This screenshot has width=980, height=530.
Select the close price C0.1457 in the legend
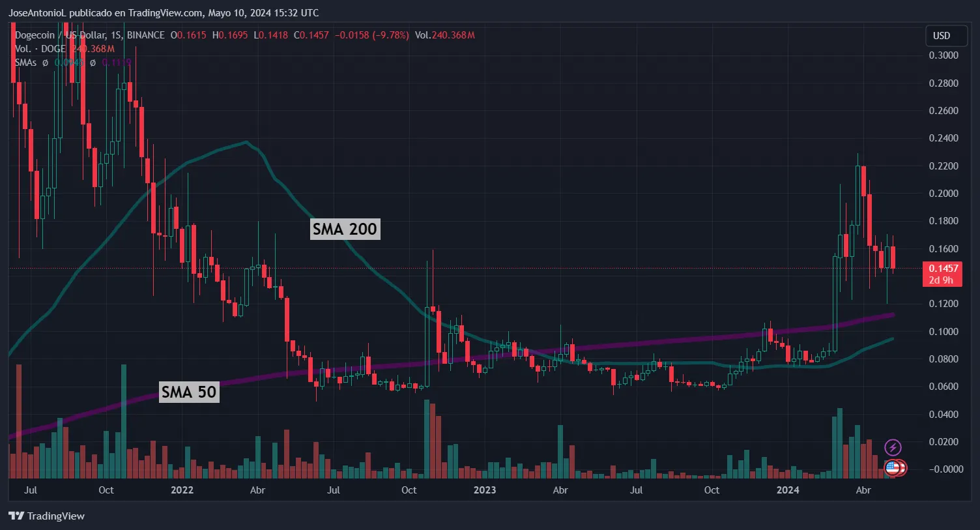coord(311,35)
